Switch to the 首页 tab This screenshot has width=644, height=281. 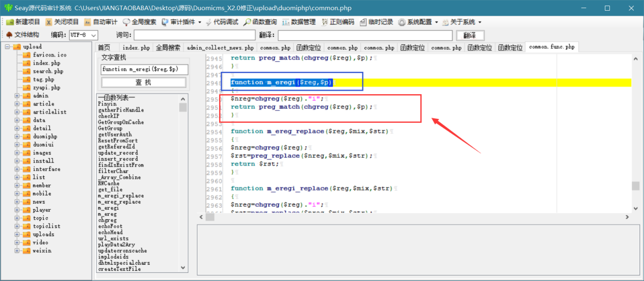104,47
